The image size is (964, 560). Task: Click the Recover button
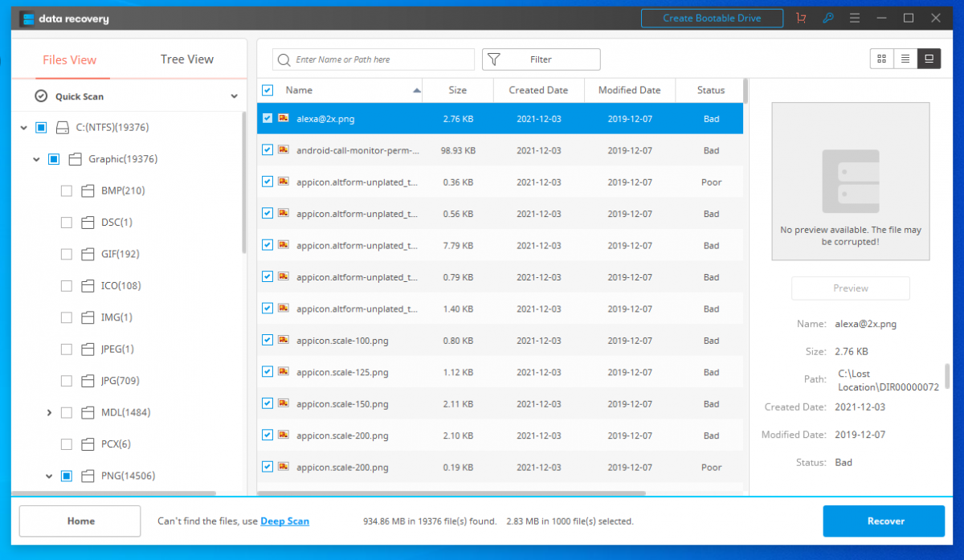coord(884,521)
